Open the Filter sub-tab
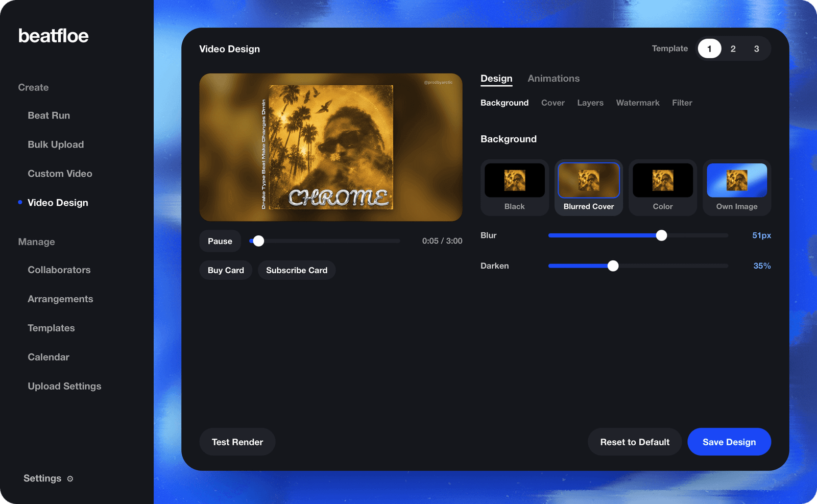The image size is (817, 504). 682,103
